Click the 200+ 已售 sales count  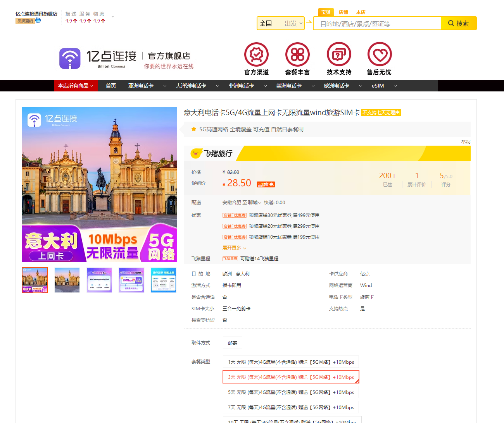click(387, 179)
